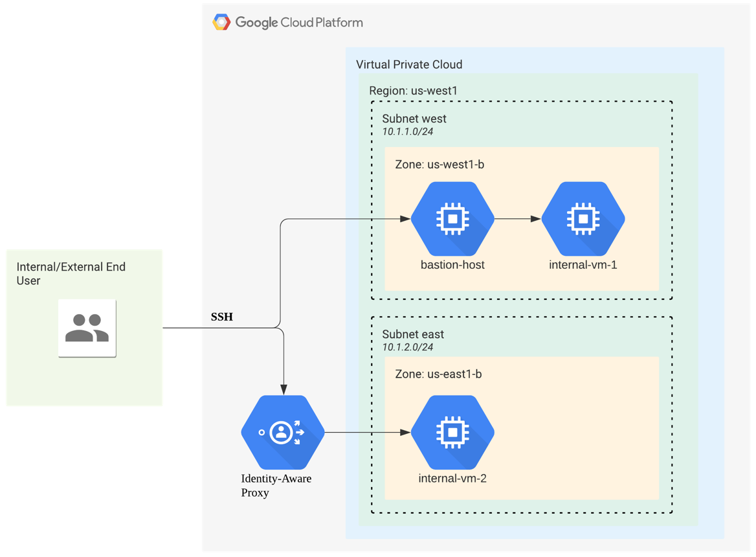Select the internal-vm-2 compute icon

pyautogui.click(x=452, y=432)
